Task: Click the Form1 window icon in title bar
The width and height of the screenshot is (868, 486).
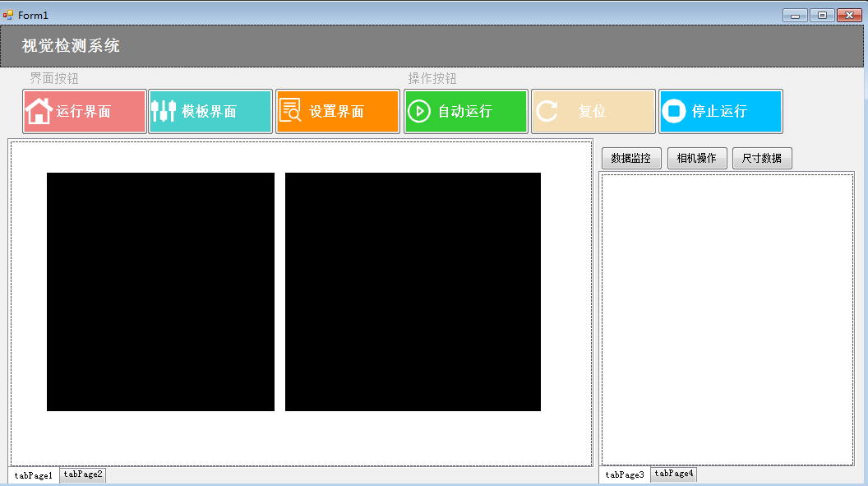Action: pyautogui.click(x=7, y=15)
